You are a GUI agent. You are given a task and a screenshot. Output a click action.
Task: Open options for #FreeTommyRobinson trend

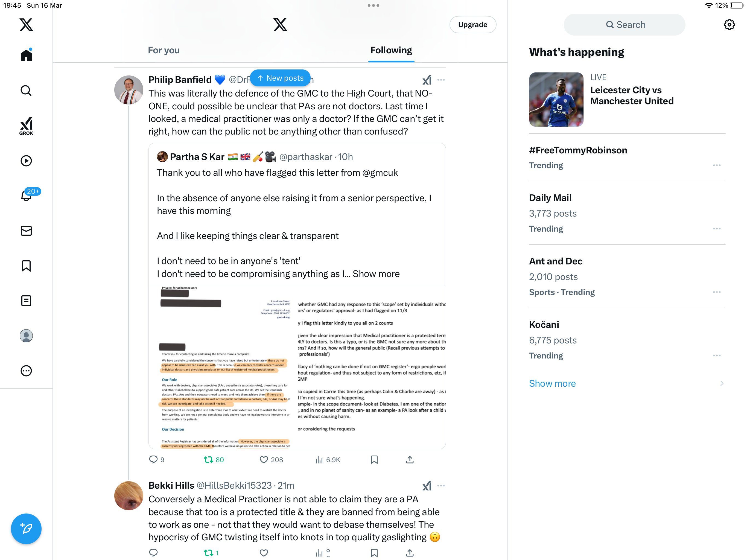[717, 165]
